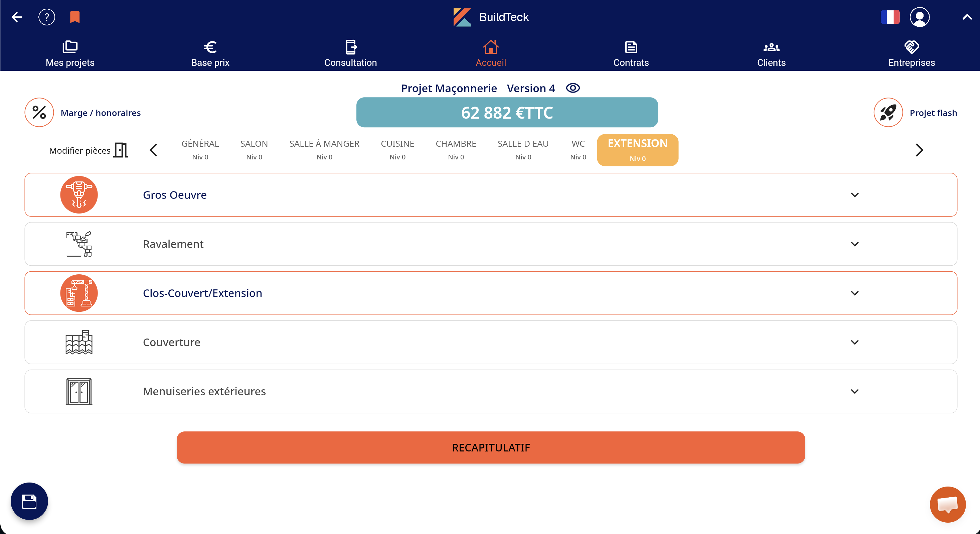Screen dimensions: 980x534
Task: Open the chat bubble in the corner
Action: point(948,504)
